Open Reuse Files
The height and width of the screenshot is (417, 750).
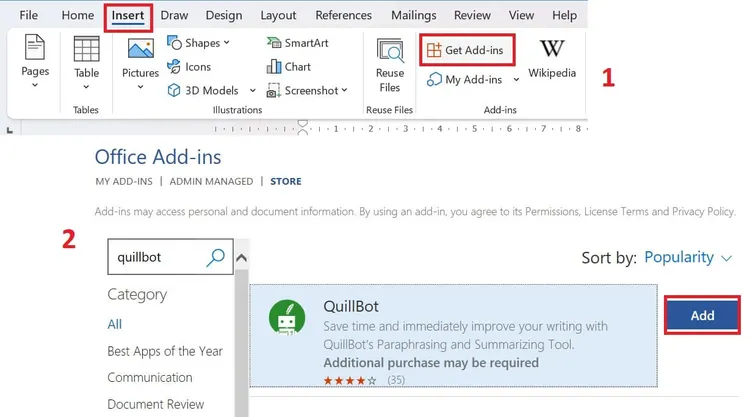coord(390,66)
